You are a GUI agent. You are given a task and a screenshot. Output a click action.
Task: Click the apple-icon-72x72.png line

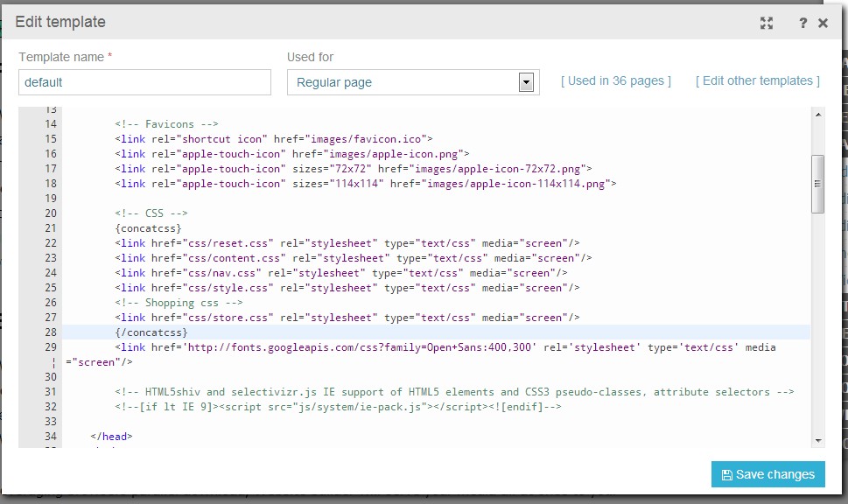354,169
